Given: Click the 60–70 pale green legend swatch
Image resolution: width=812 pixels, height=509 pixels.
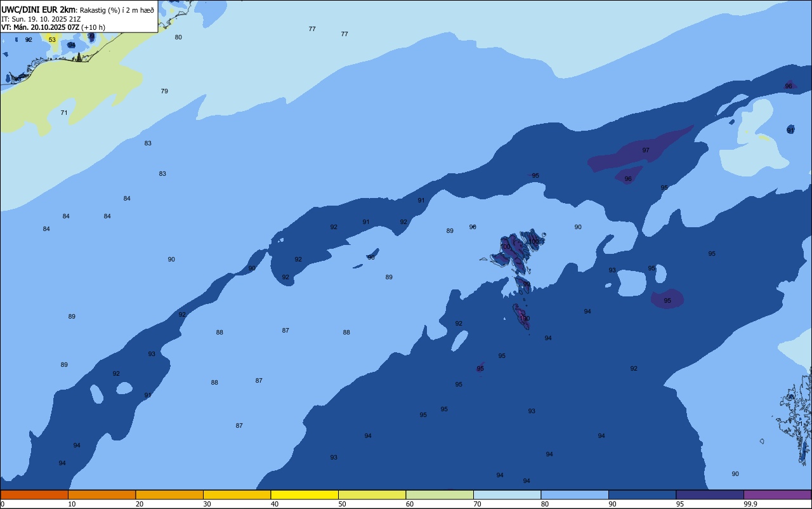Looking at the screenshot, I should [440, 494].
